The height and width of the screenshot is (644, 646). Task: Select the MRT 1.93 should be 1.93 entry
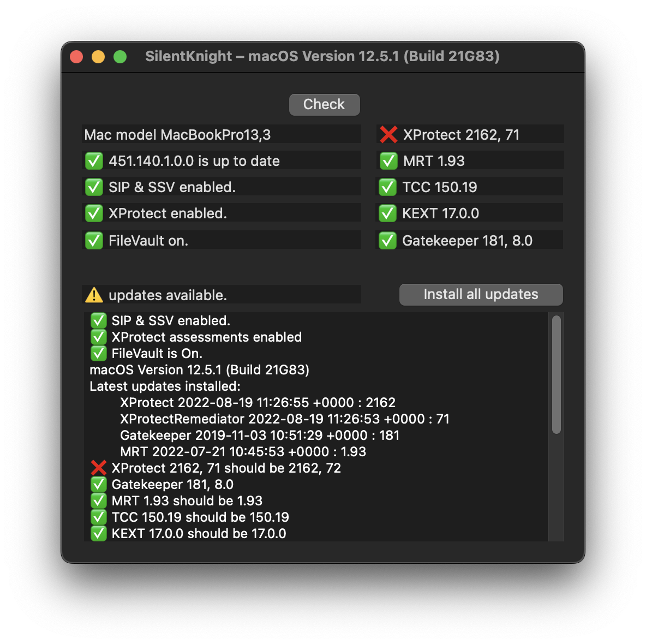pyautogui.click(x=186, y=500)
